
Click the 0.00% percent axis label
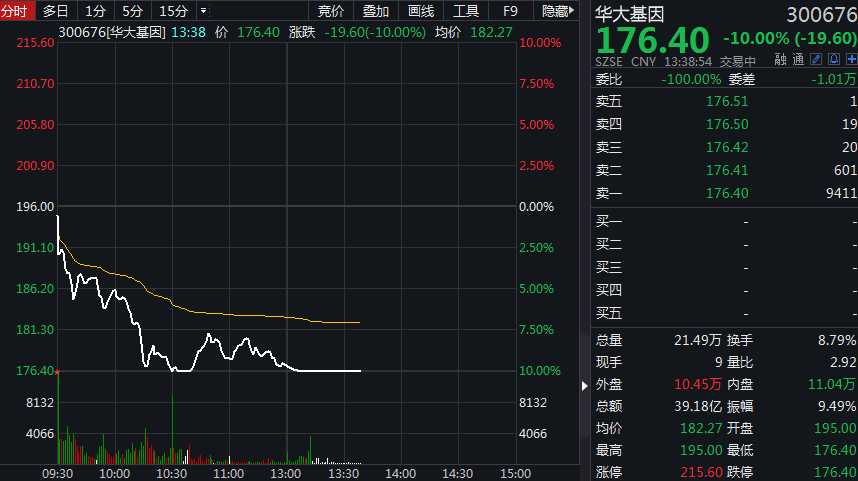tap(536, 207)
